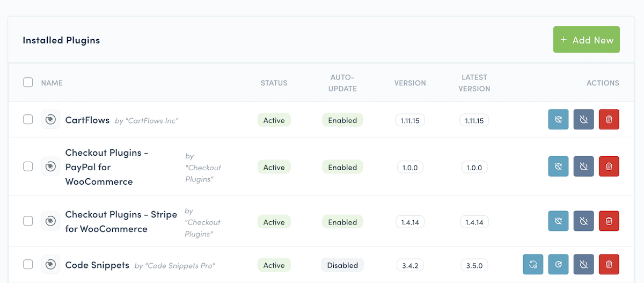Image resolution: width=644 pixels, height=283 pixels.
Task: Click the Enabled auto-update badge for CartFlows
Action: pos(342,120)
